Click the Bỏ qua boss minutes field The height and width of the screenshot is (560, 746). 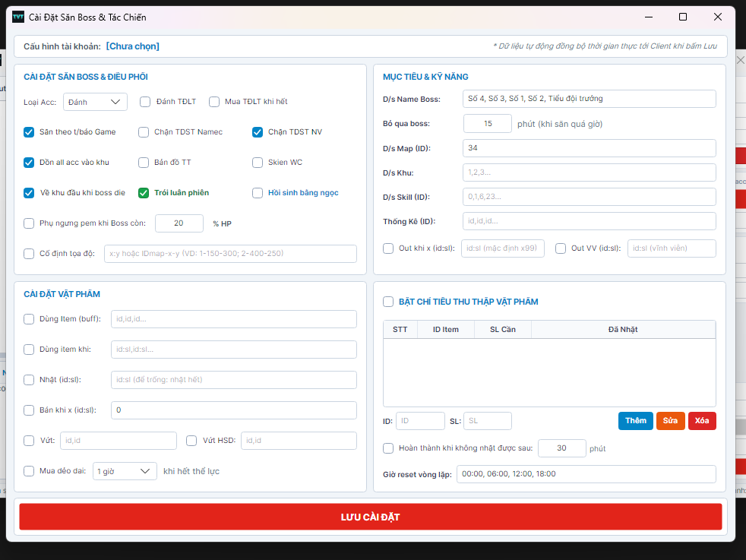pos(488,124)
